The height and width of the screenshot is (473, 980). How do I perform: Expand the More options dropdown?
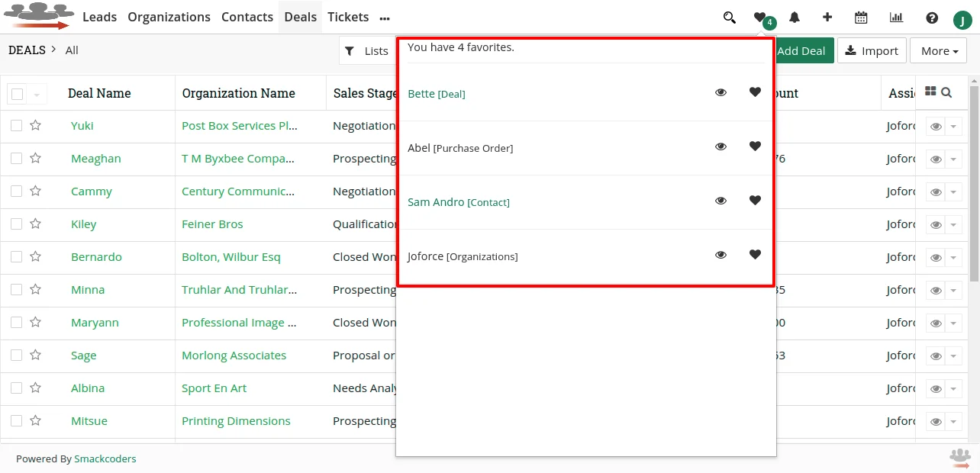pyautogui.click(x=938, y=50)
